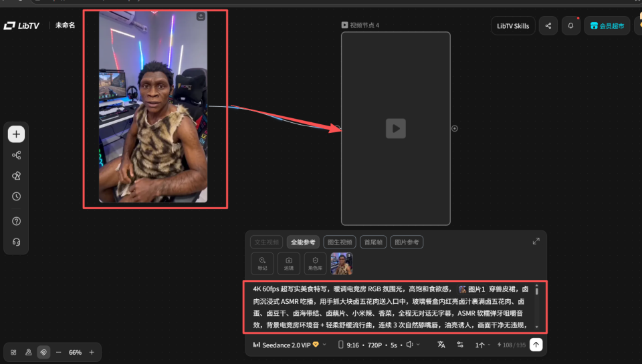642x364 pixels.
Task: Click the LibTV logo
Action: tap(21, 25)
